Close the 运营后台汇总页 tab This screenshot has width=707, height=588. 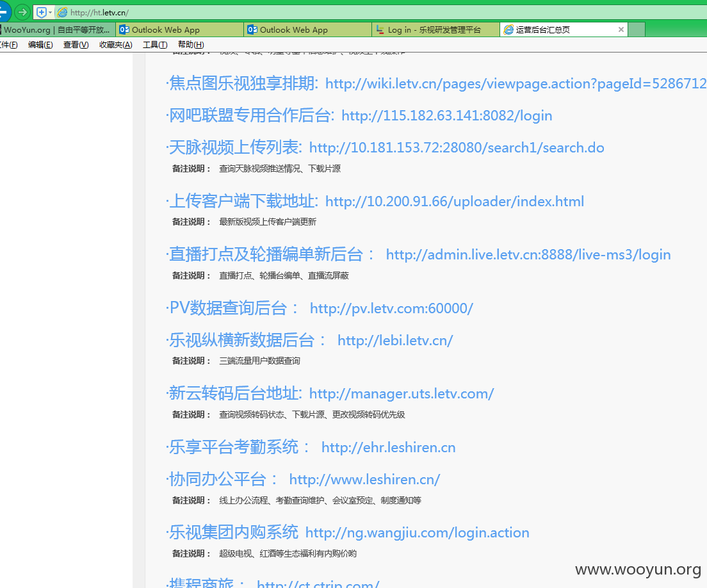(621, 29)
